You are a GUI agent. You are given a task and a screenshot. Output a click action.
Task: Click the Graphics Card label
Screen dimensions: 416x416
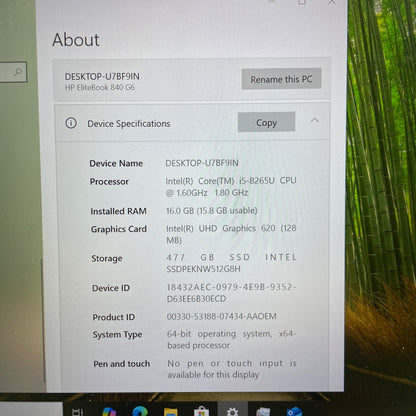(119, 229)
